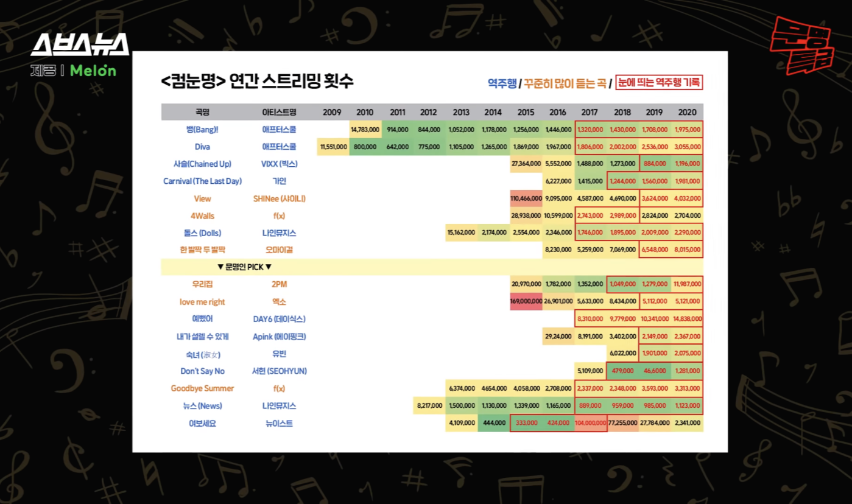Select the song name '우리집'
This screenshot has width=852, height=504.
pos(203,284)
